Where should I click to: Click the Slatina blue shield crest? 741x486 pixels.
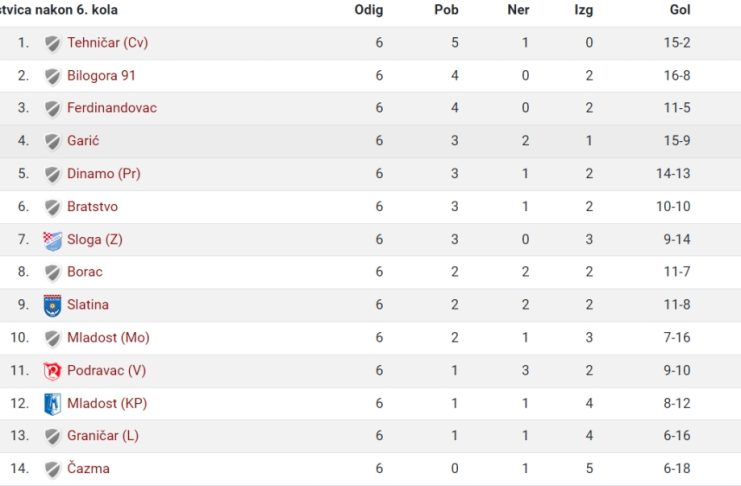52,305
